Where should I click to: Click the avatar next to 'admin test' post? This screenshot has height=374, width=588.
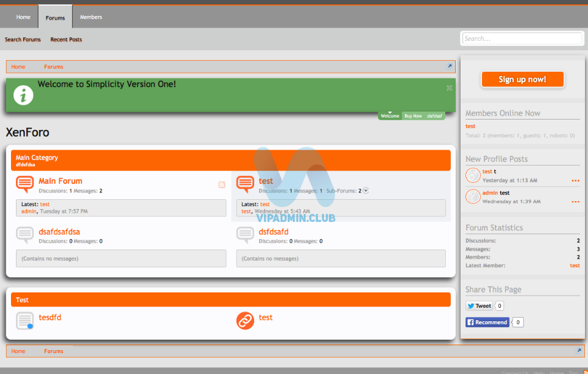point(473,196)
